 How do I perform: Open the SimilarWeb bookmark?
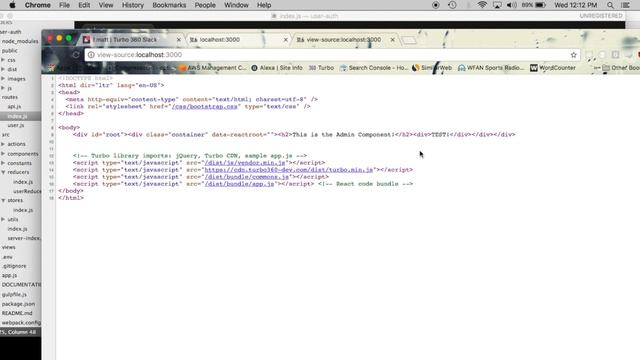click(432, 68)
